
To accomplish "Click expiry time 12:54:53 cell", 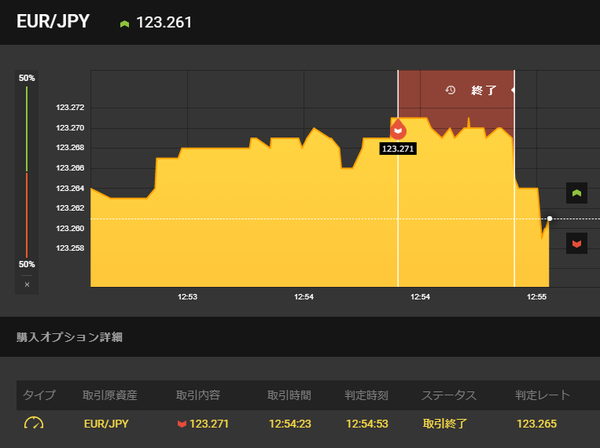I will coord(367,424).
